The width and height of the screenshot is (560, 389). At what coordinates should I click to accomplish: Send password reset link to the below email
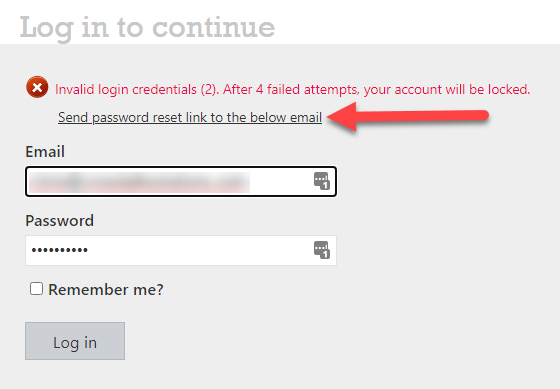coord(190,118)
